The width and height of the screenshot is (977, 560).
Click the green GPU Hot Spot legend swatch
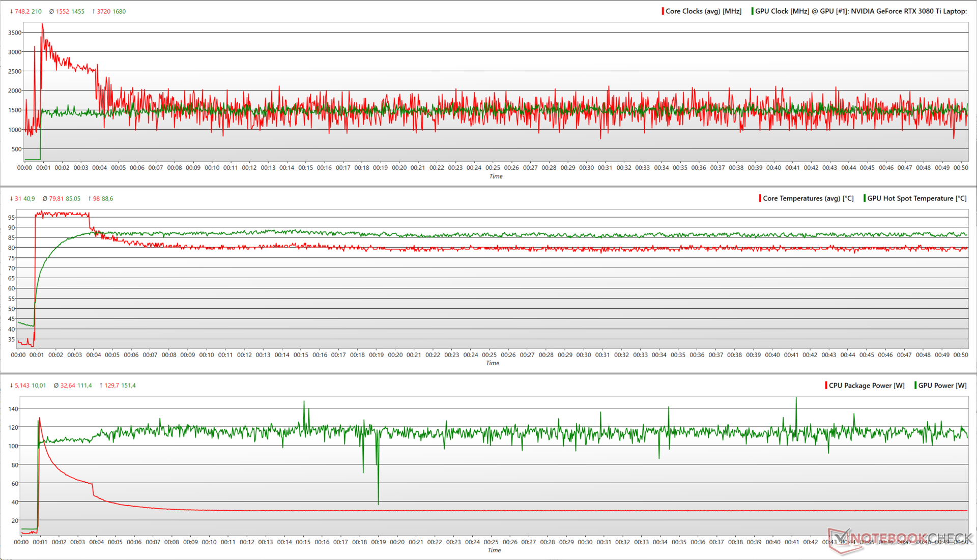(x=864, y=198)
